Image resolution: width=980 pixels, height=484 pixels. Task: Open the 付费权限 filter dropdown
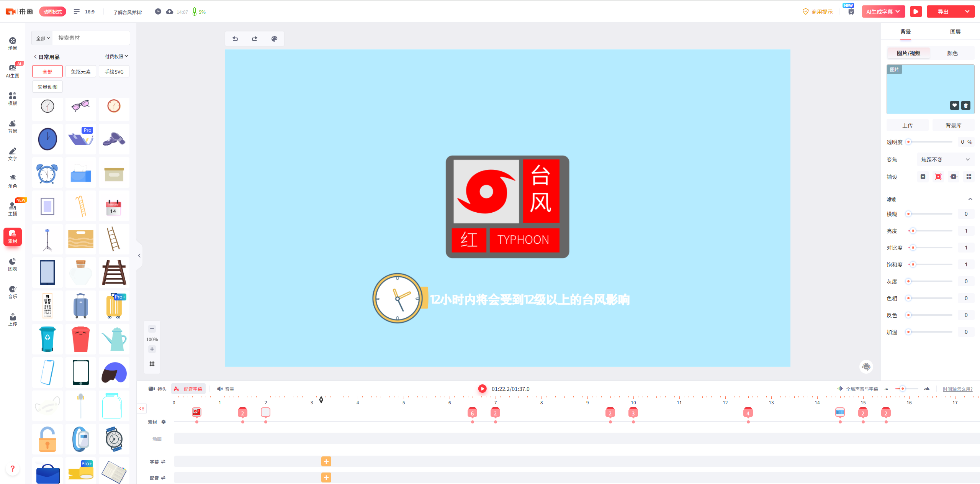pyautogui.click(x=116, y=56)
